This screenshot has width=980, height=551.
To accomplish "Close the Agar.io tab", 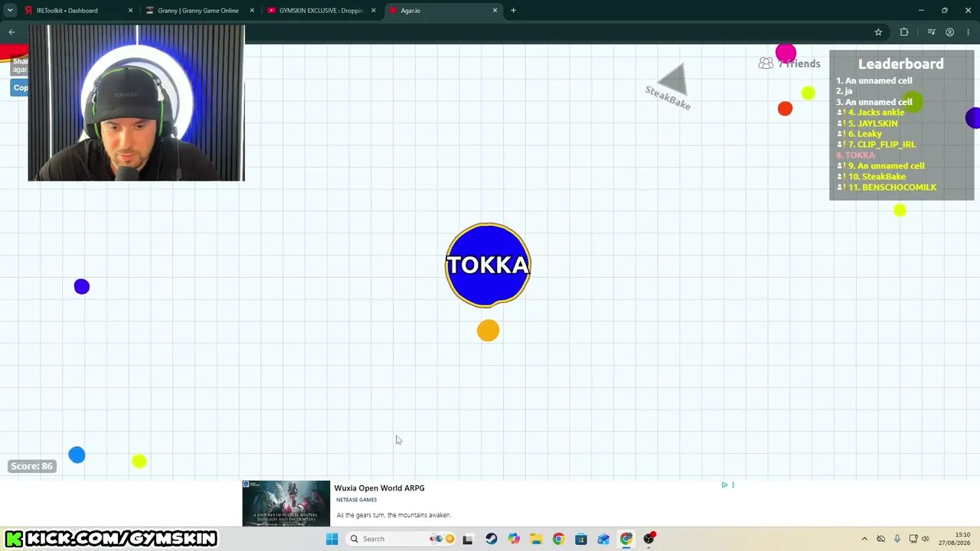I will (495, 11).
